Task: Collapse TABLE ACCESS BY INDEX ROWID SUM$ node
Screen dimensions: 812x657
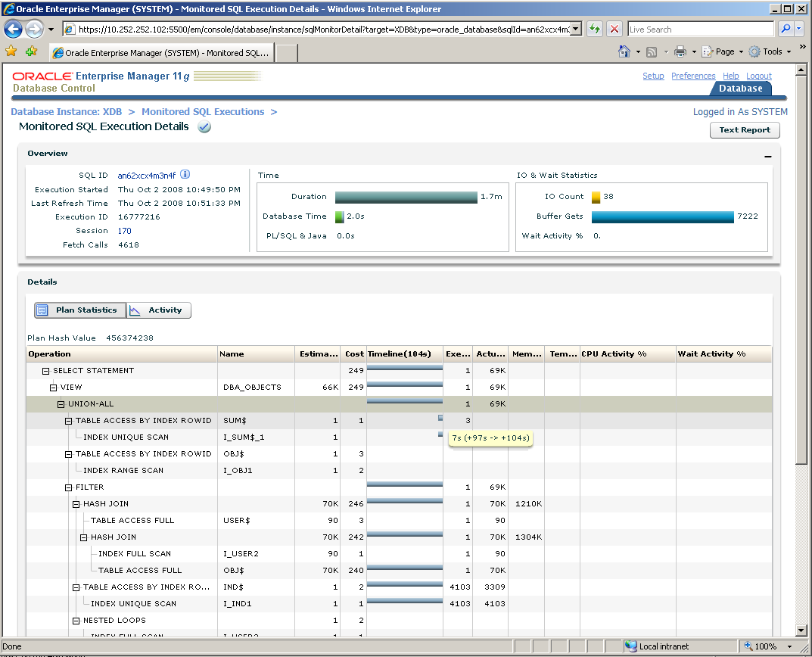Action: pos(68,421)
